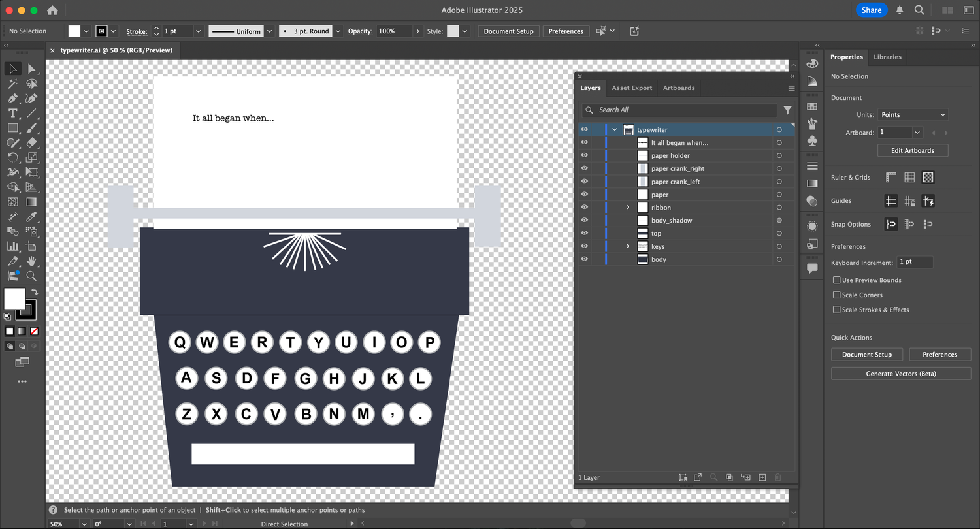Open the Units dropdown

pos(912,115)
